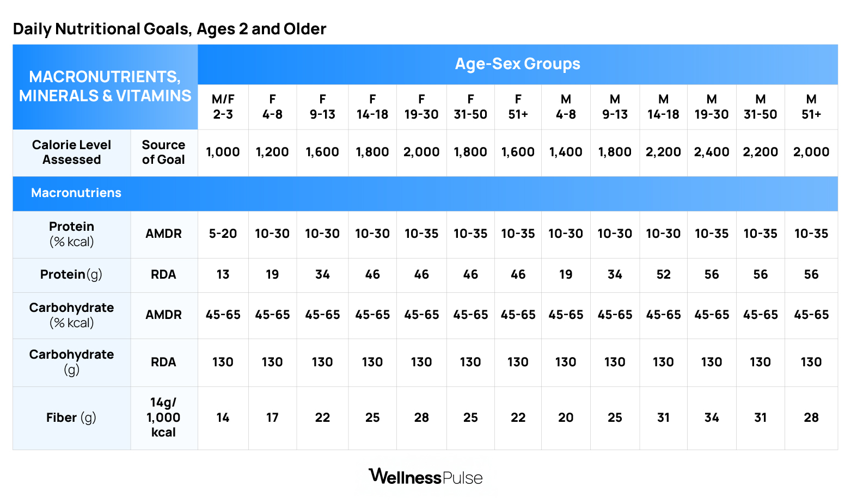This screenshot has width=851, height=504.
Task: Click the WellnessPulse logo
Action: point(425,477)
